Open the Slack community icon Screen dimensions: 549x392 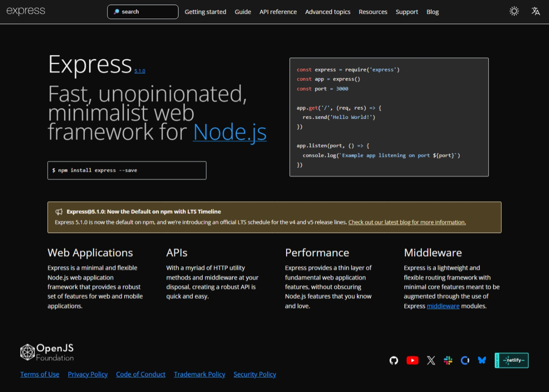(448, 360)
